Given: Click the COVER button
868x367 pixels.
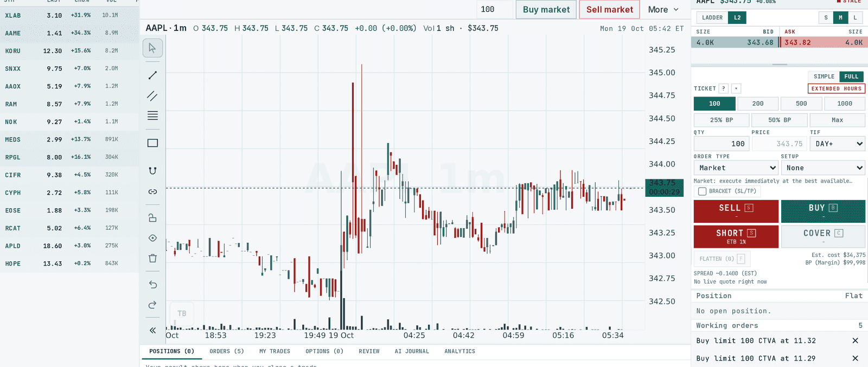Looking at the screenshot, I should [823, 237].
